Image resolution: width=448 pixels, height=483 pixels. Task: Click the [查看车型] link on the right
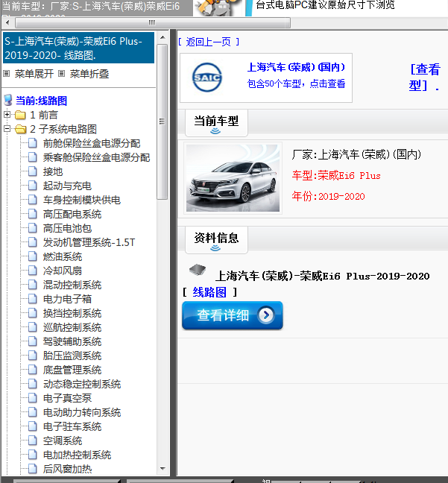(x=425, y=77)
